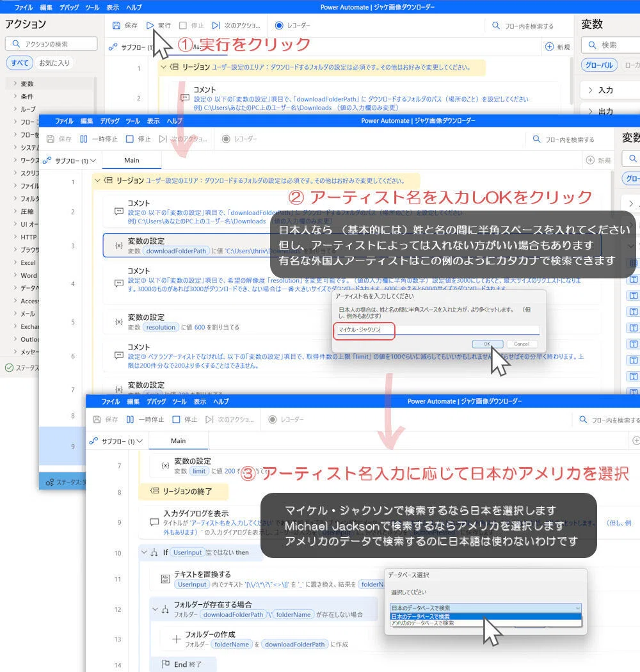Click the Stop (停止) icon in the middle window toolbar
This screenshot has height=672, width=640.
tap(130, 139)
